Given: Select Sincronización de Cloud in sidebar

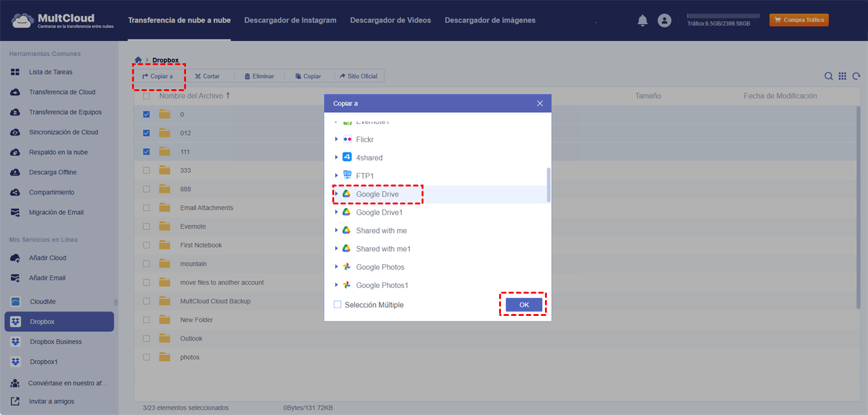Looking at the screenshot, I should (x=63, y=133).
